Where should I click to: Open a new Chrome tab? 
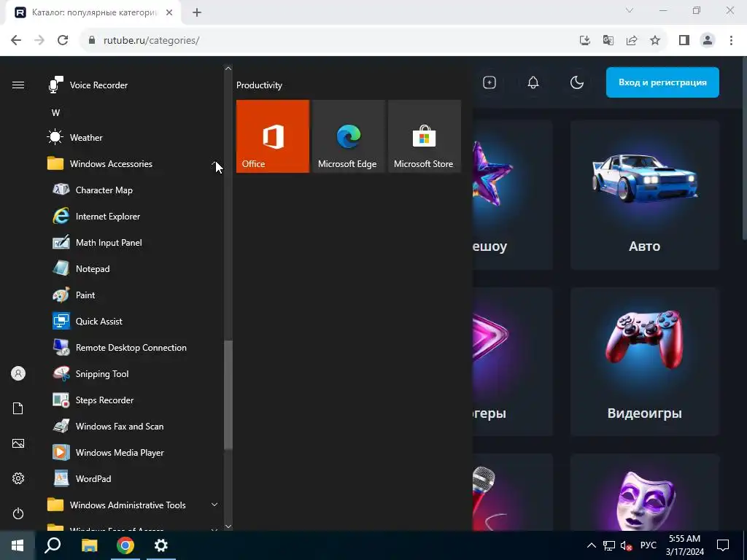(x=197, y=12)
